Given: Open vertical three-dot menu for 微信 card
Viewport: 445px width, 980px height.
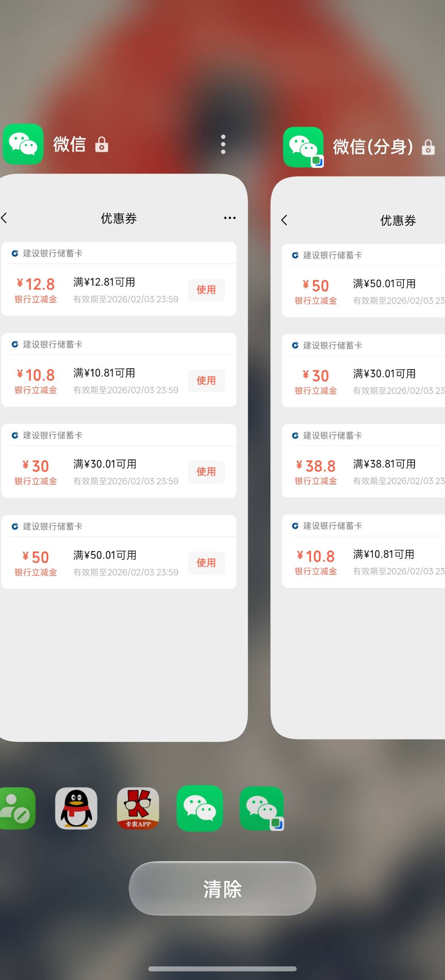Looking at the screenshot, I should 223,144.
